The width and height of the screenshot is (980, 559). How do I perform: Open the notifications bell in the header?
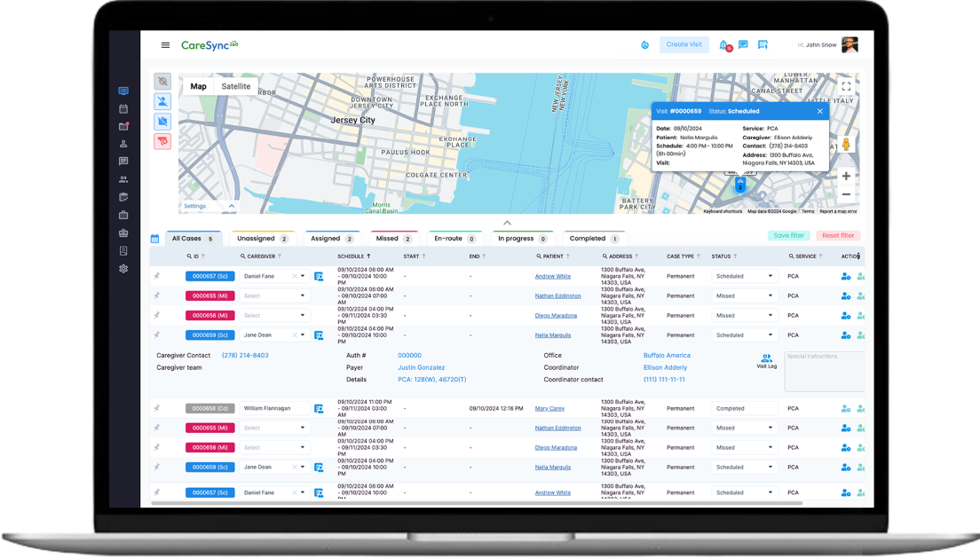click(723, 44)
